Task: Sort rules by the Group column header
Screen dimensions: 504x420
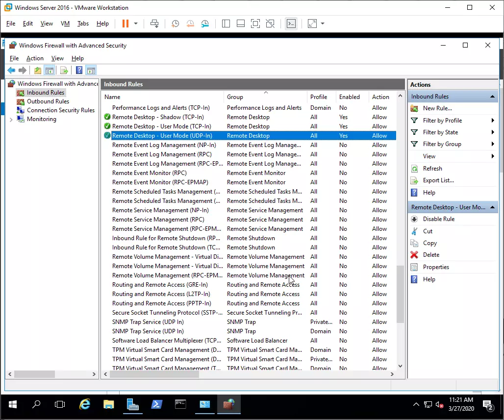Action: click(x=266, y=97)
